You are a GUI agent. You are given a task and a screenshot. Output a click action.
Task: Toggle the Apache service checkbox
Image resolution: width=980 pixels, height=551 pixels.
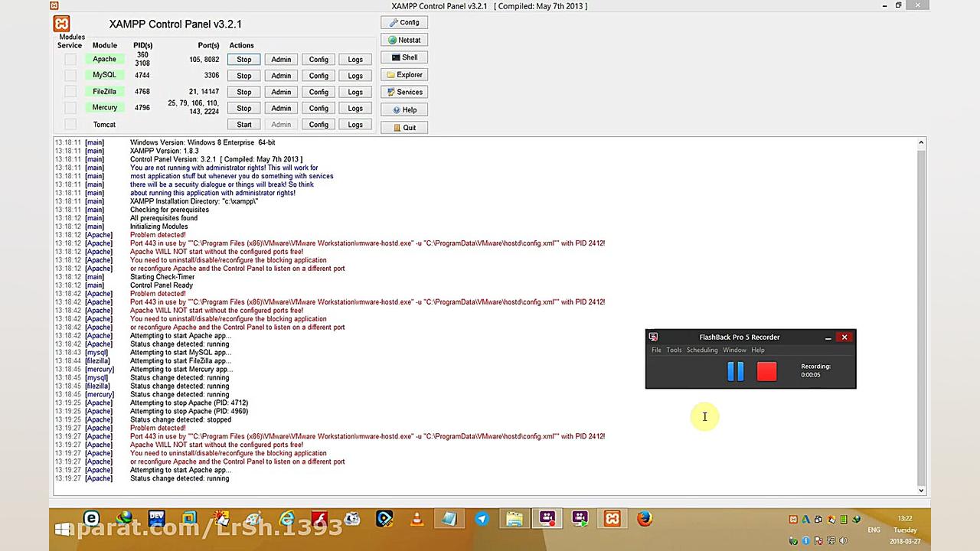tap(70, 59)
